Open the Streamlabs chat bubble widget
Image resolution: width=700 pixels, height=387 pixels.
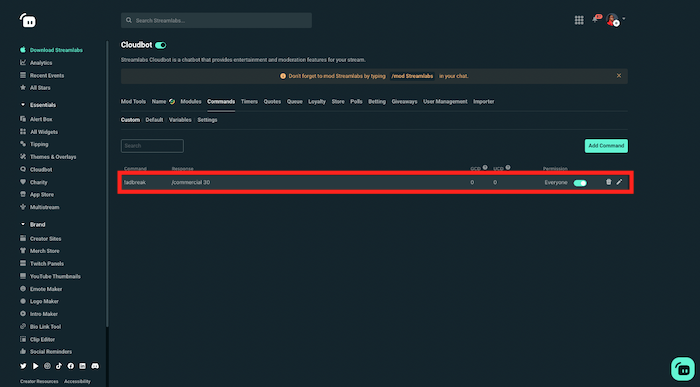[683, 369]
